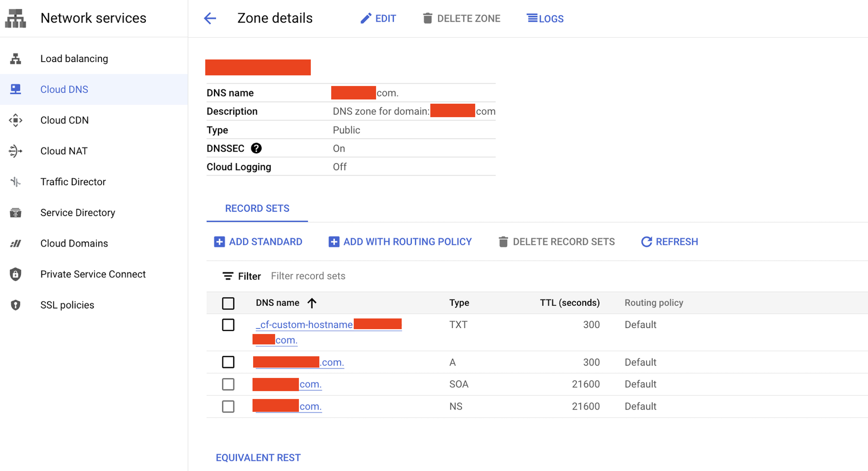Check the select-all record sets checkbox
This screenshot has width=868, height=471.
[228, 303]
